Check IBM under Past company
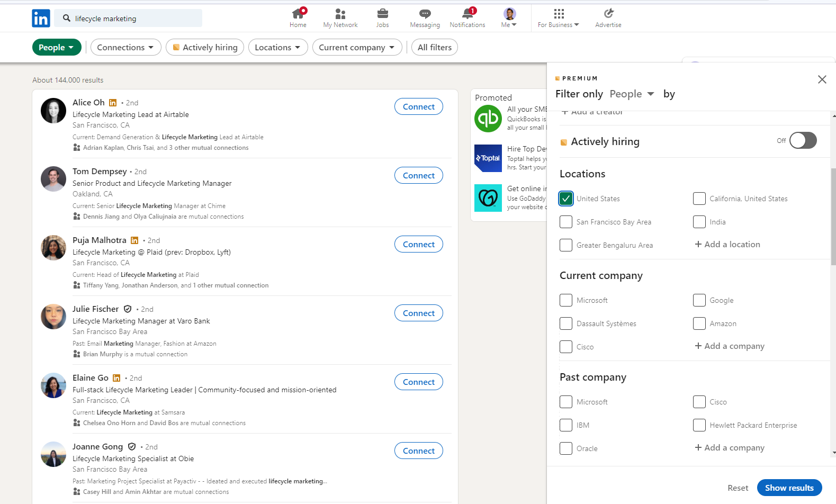 click(x=566, y=425)
